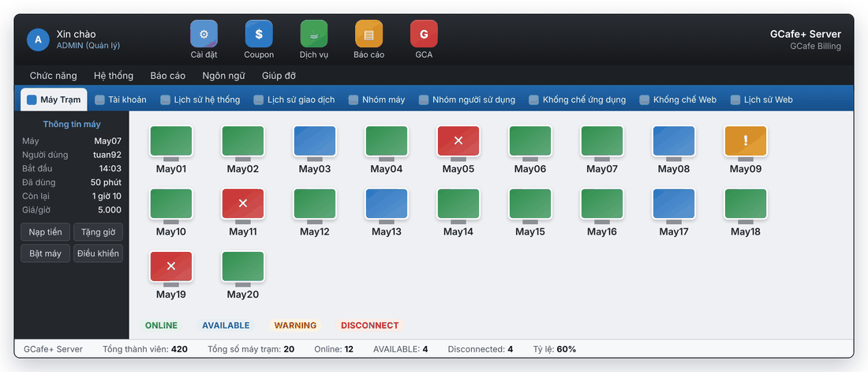Click the Online: 12 status entry
The width and height of the screenshot is (868, 372).
(x=334, y=349)
